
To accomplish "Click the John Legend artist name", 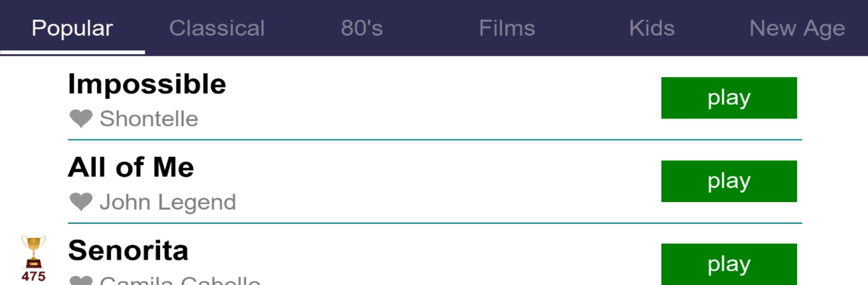I will point(168,202).
